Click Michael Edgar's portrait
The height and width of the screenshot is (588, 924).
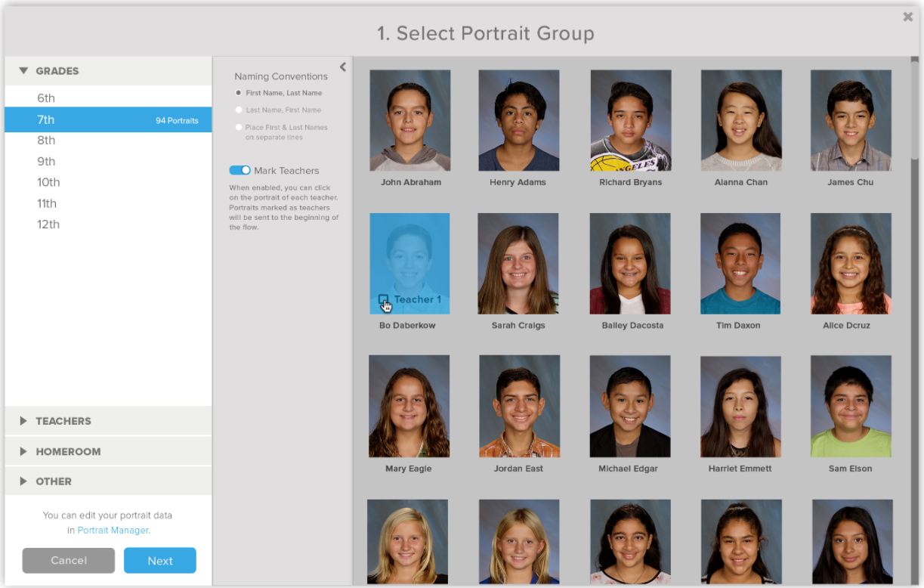pyautogui.click(x=630, y=407)
